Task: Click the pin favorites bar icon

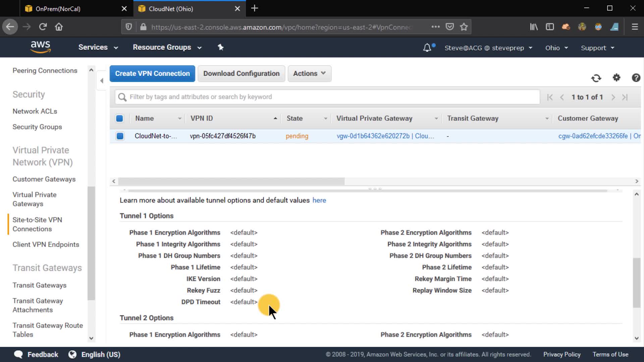Action: (x=221, y=47)
